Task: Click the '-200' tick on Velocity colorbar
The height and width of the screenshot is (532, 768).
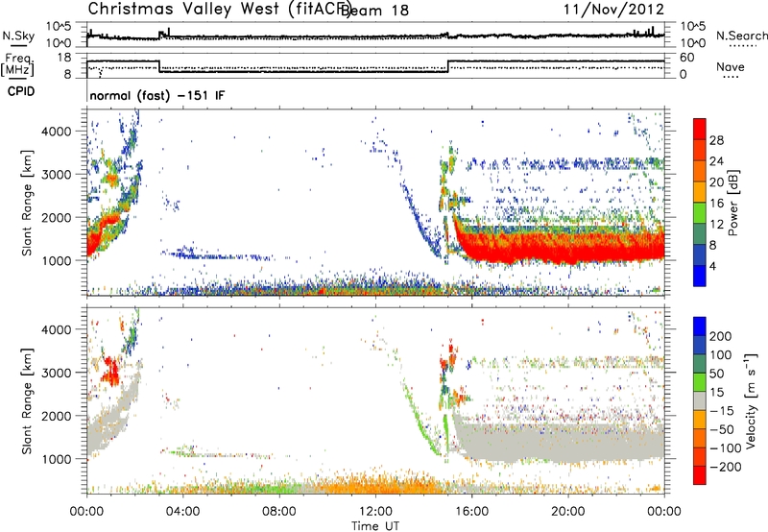Action: click(x=726, y=467)
